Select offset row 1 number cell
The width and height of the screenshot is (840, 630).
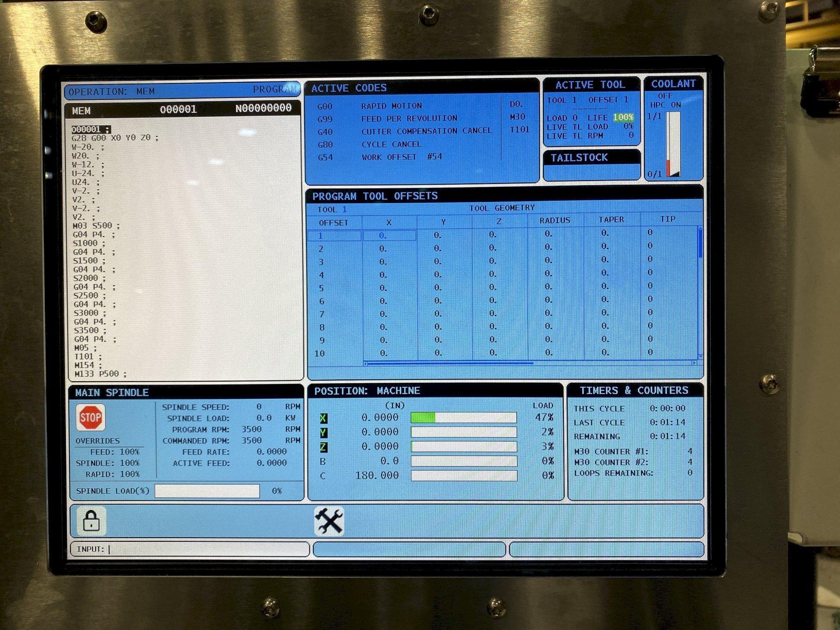pyautogui.click(x=334, y=236)
